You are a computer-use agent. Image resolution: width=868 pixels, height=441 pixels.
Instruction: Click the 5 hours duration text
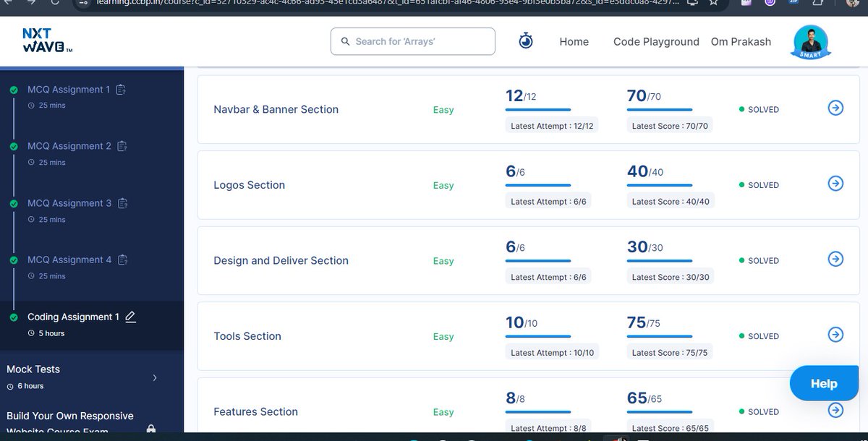(51, 333)
